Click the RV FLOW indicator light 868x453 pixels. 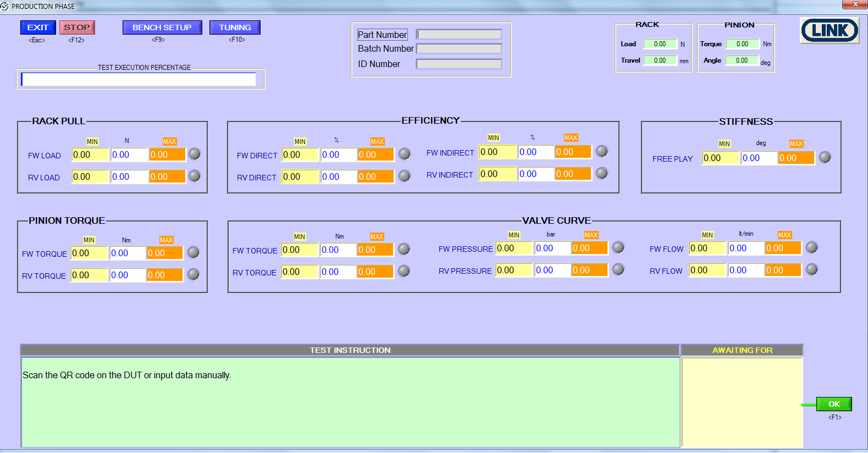pyautogui.click(x=812, y=269)
